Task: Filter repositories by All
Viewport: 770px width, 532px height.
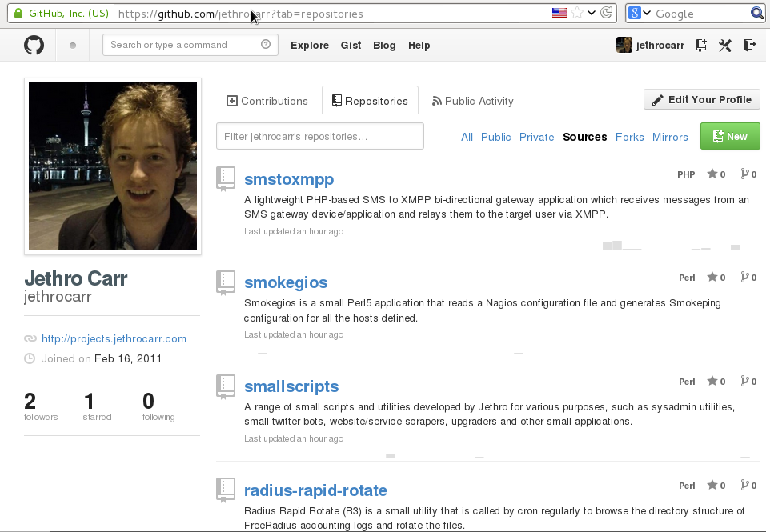Action: click(467, 137)
